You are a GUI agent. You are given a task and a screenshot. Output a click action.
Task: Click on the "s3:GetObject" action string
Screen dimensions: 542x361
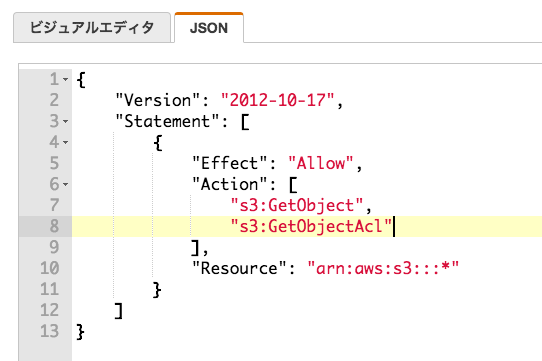[297, 205]
